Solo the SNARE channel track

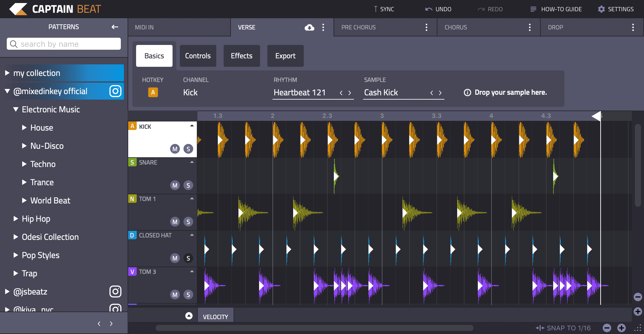pyautogui.click(x=188, y=185)
